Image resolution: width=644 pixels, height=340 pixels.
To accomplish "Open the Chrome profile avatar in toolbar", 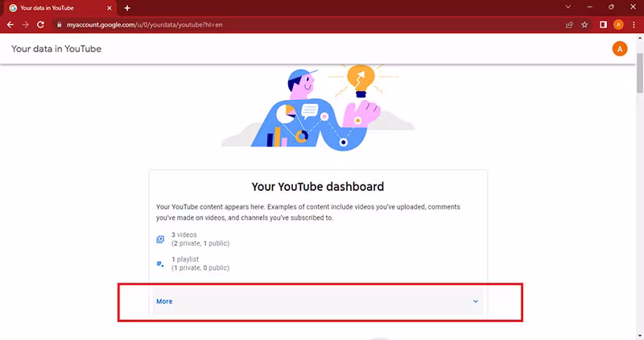I will click(x=618, y=25).
